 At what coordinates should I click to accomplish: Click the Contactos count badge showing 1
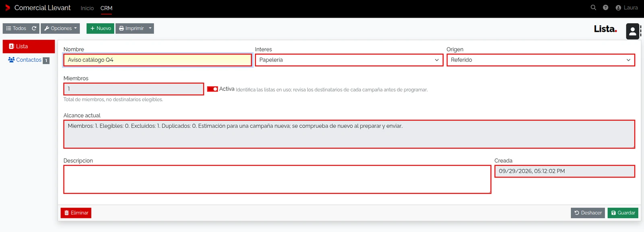46,60
